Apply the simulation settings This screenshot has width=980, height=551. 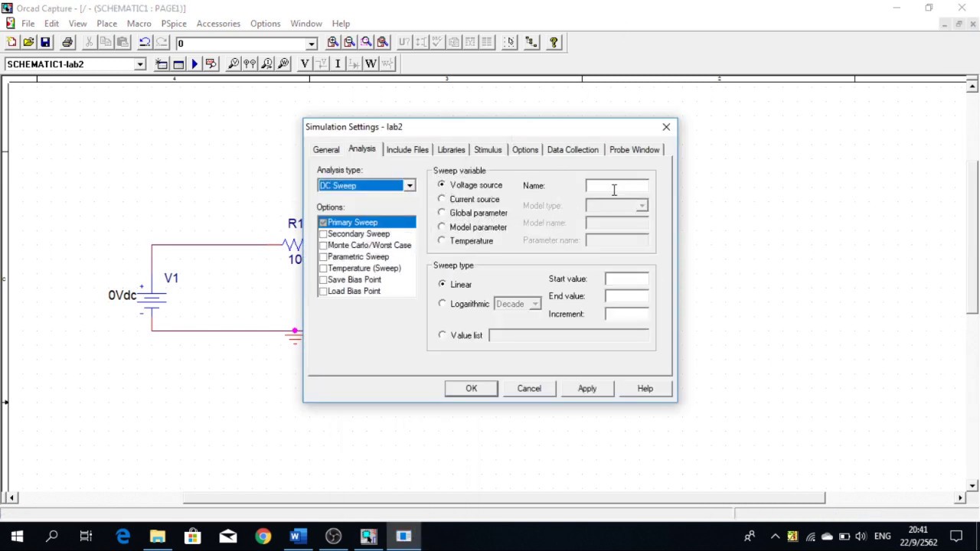pos(587,389)
